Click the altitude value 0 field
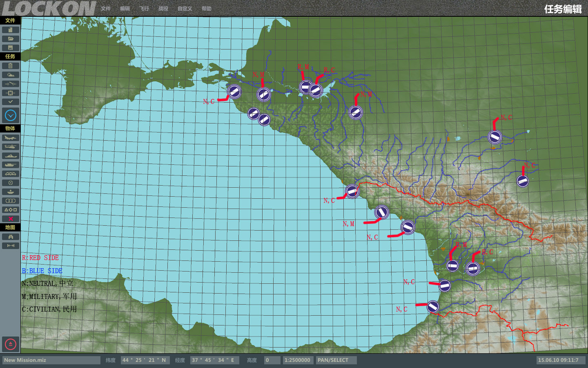 point(272,360)
